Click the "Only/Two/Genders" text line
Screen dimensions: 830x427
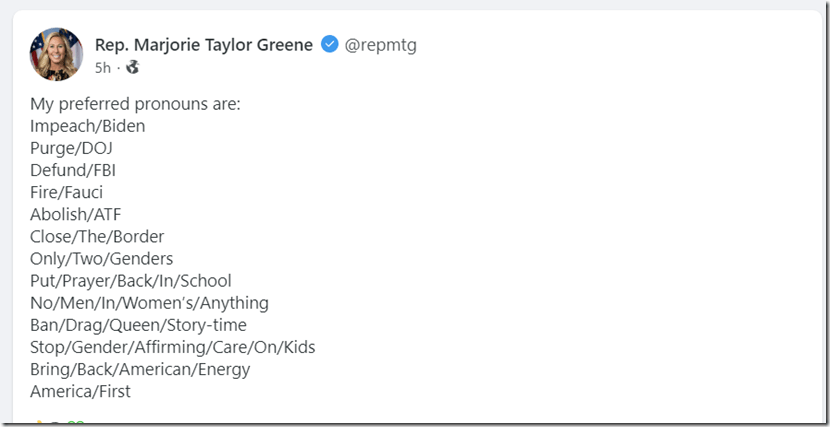click(100, 259)
